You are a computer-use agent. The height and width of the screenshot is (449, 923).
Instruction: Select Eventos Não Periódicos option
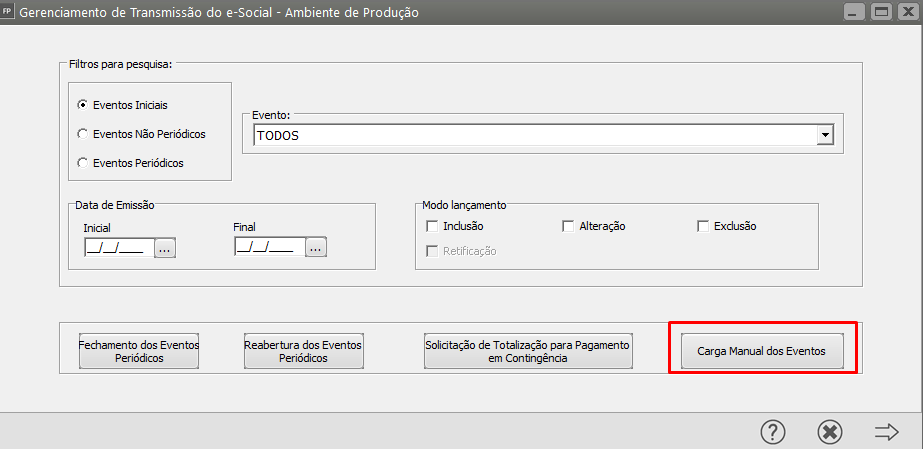83,133
